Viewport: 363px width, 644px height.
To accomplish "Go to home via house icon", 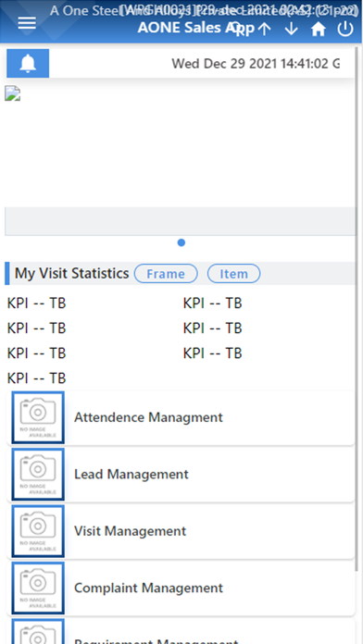I will [319, 30].
